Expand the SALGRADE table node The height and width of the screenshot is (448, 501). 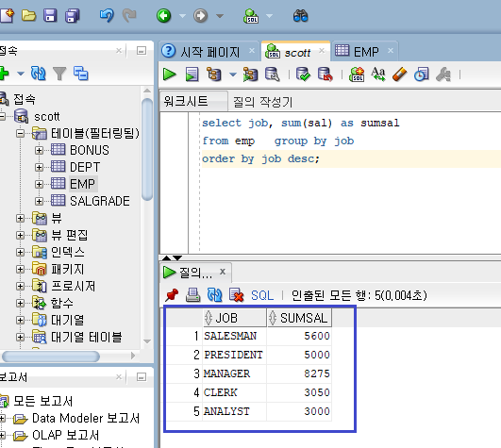click(39, 201)
